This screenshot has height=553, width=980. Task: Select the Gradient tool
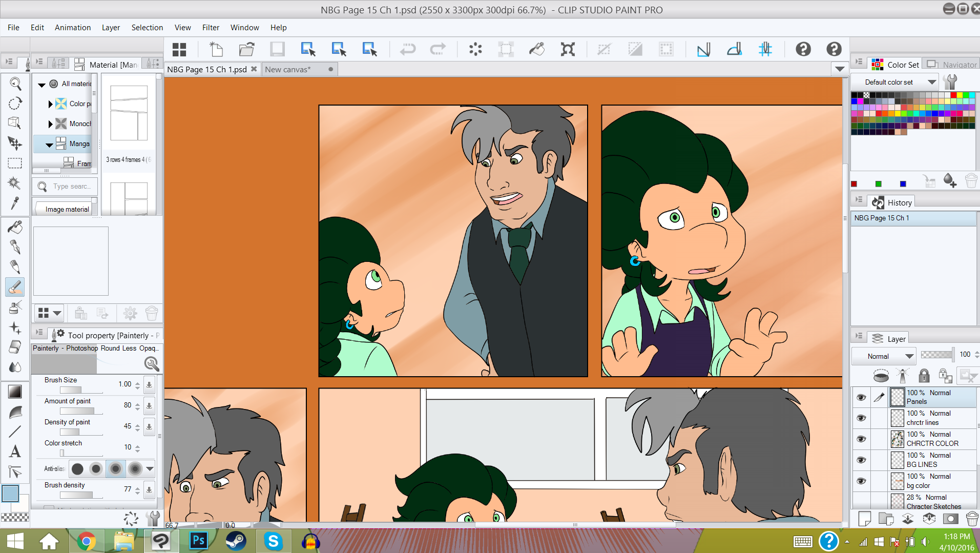(x=15, y=392)
